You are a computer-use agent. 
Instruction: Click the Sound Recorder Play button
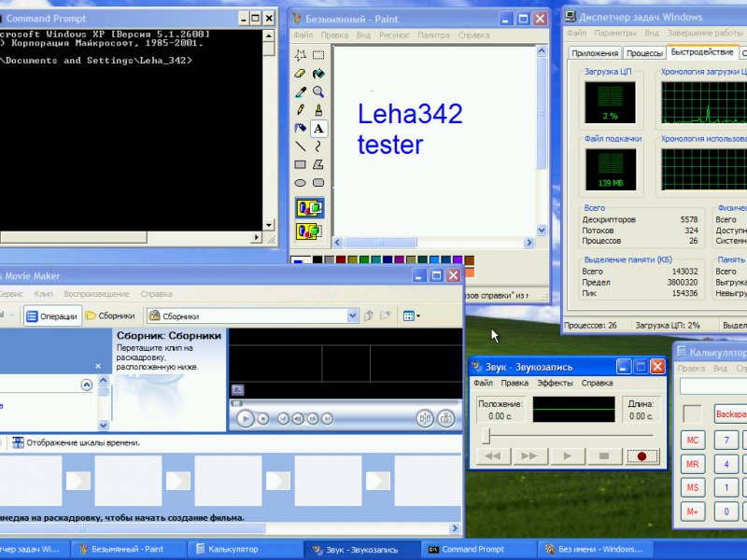[567, 456]
